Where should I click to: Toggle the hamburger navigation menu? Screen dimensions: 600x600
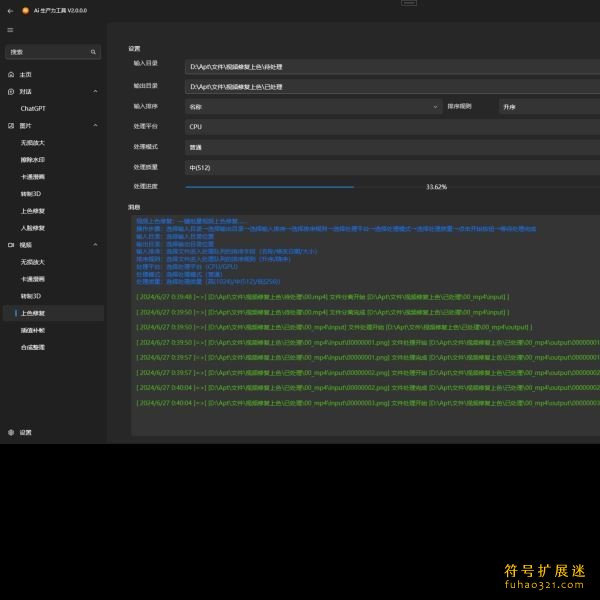point(10,30)
